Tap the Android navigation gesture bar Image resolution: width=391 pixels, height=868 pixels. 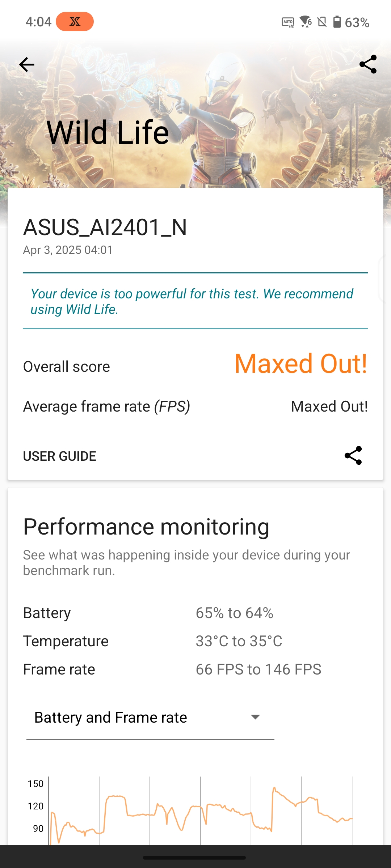click(195, 858)
